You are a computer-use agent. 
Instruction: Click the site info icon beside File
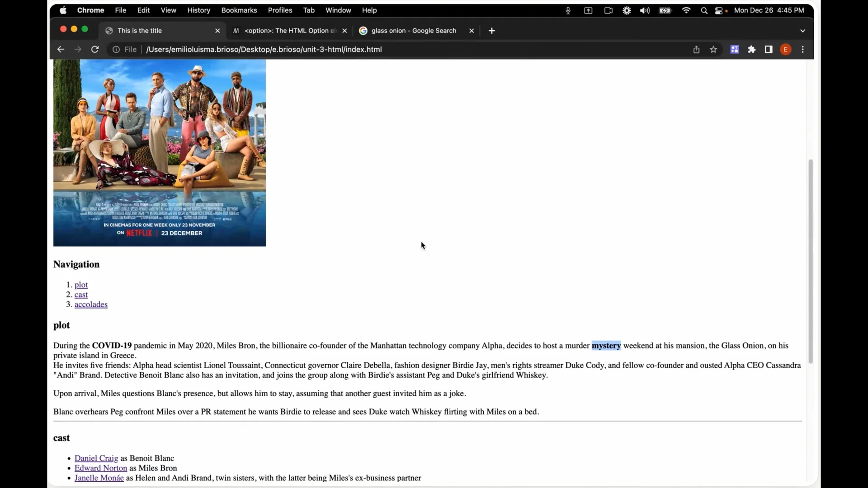pos(116,49)
